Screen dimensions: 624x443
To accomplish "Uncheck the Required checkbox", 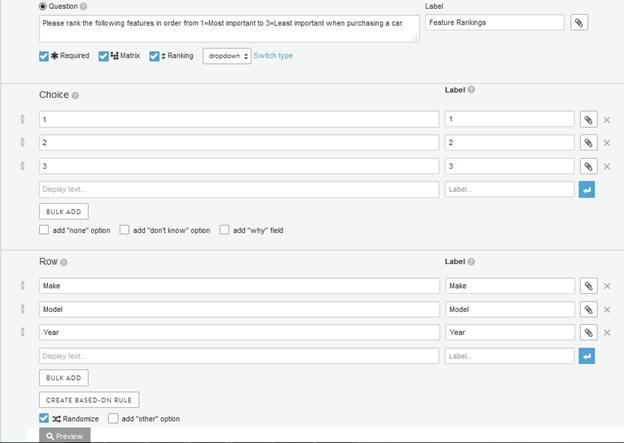I will [44, 56].
